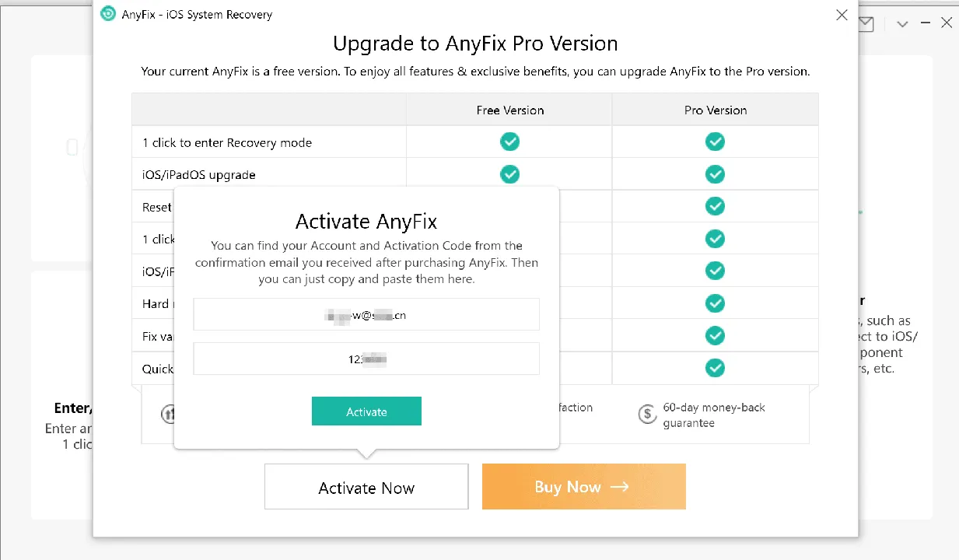This screenshot has height=560, width=959.
Task: Click the Pro Version checkmark in Fix row
Action: click(x=715, y=335)
